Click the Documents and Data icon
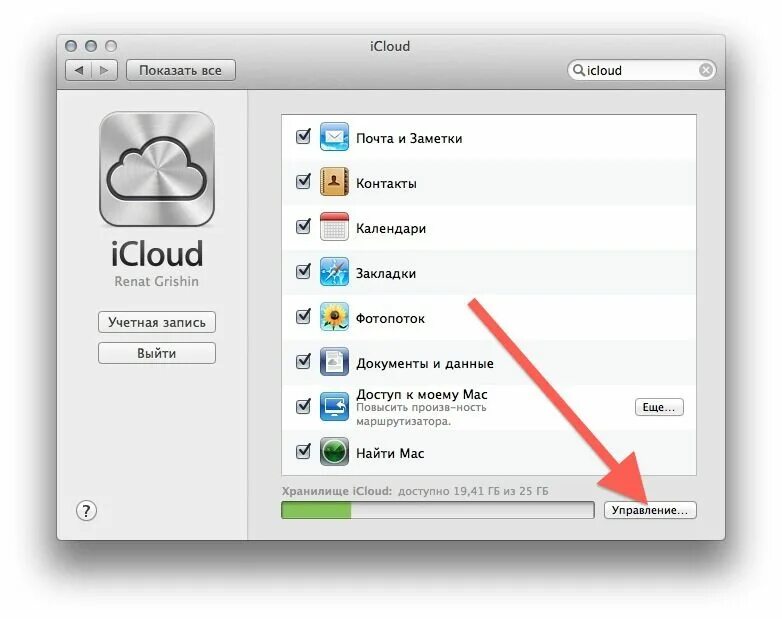Image resolution: width=782 pixels, height=619 pixels. tap(334, 362)
